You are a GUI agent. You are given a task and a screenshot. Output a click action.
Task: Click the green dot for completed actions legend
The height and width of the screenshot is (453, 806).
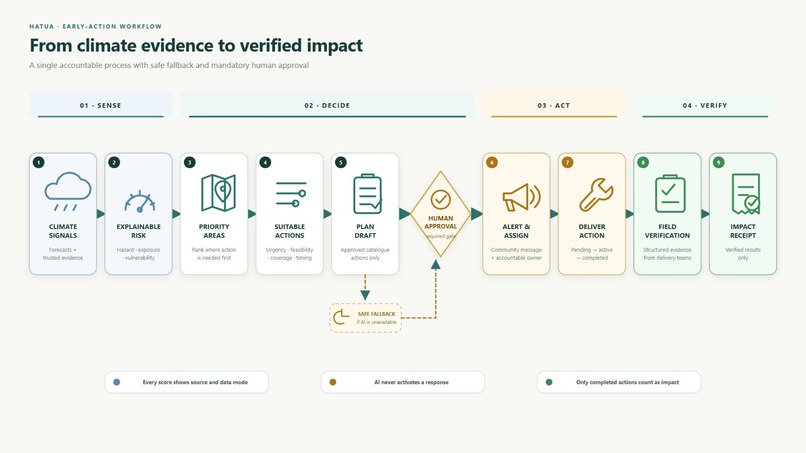click(549, 382)
